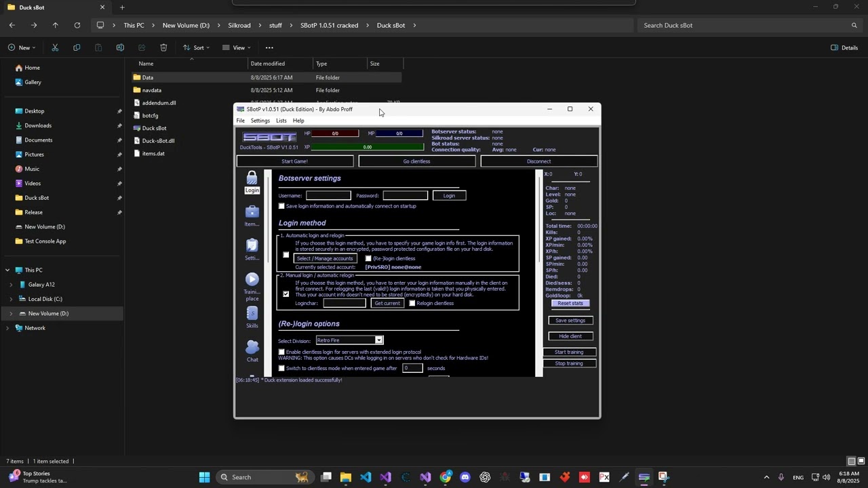Screen dimensions: 868x488
Task: Click the Search Duck sBot box
Action: (749, 25)
